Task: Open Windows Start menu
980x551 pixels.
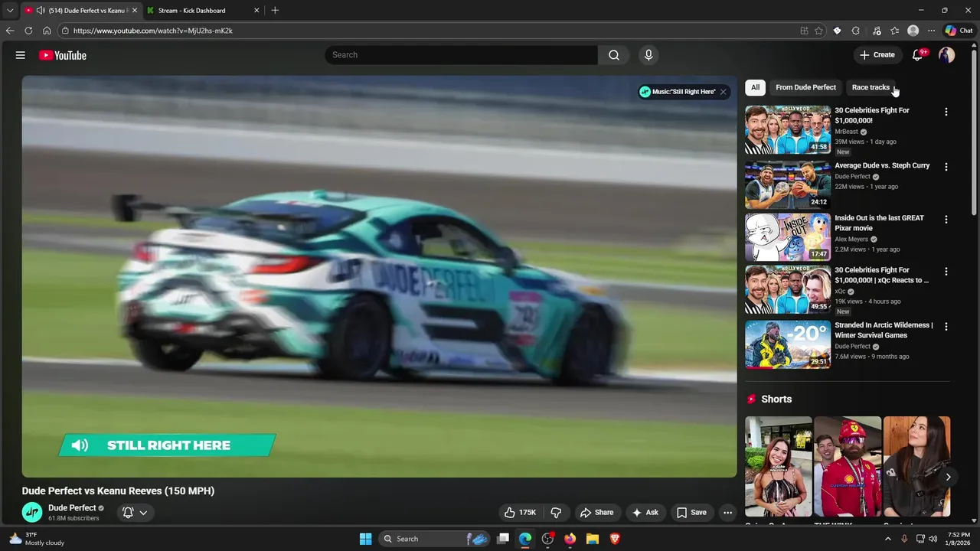Action: point(366,539)
